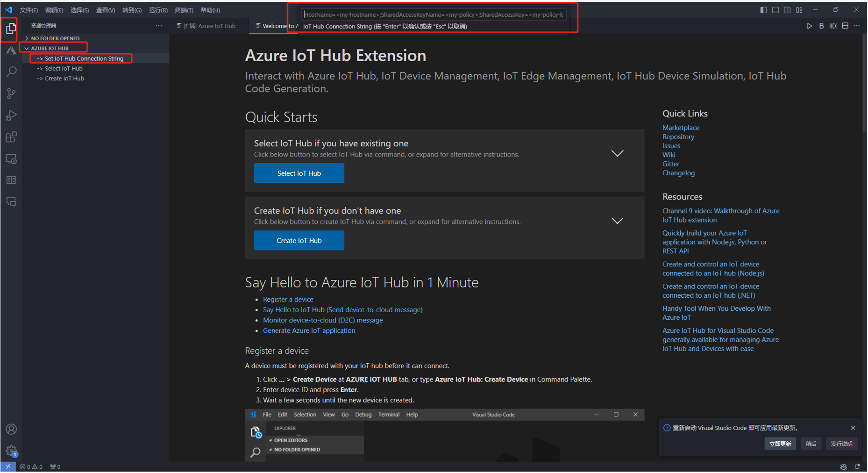The width and height of the screenshot is (868, 473).
Task: Open the Search view in the activity bar
Action: [x=11, y=72]
